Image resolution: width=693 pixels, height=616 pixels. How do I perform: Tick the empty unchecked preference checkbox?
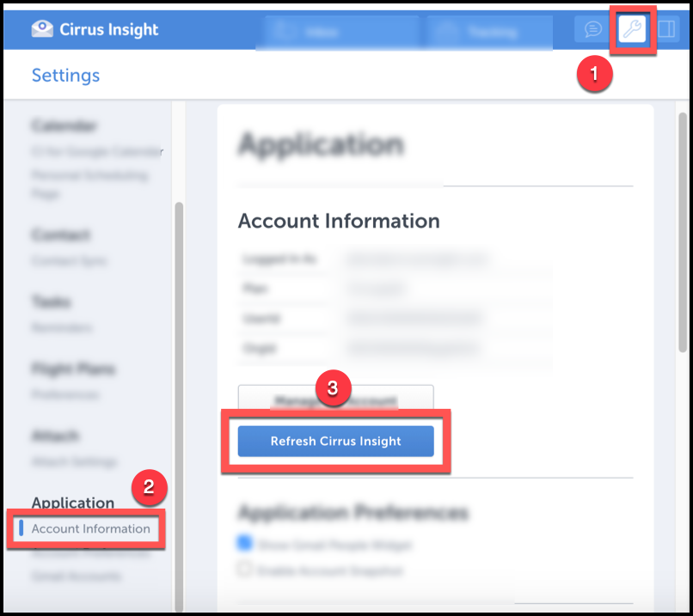click(244, 569)
